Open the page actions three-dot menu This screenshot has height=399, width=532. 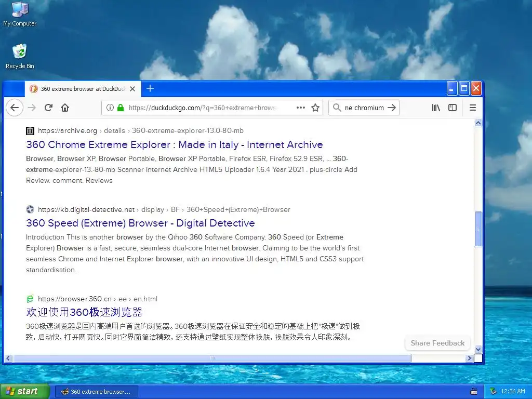click(x=301, y=108)
